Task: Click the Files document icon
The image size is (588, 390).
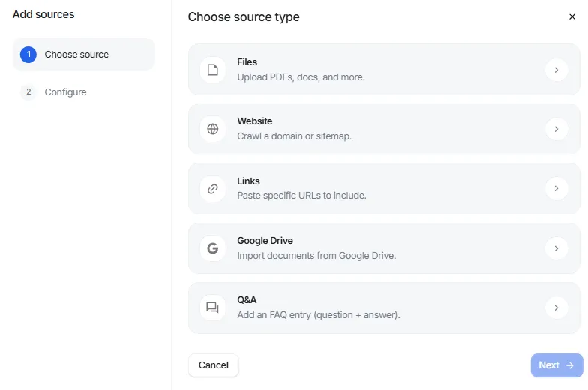Action: point(213,70)
